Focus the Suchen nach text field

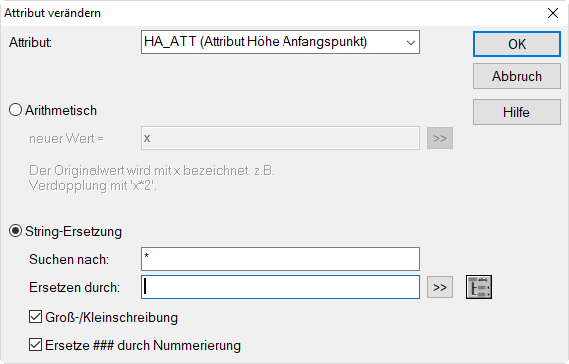(x=280, y=259)
